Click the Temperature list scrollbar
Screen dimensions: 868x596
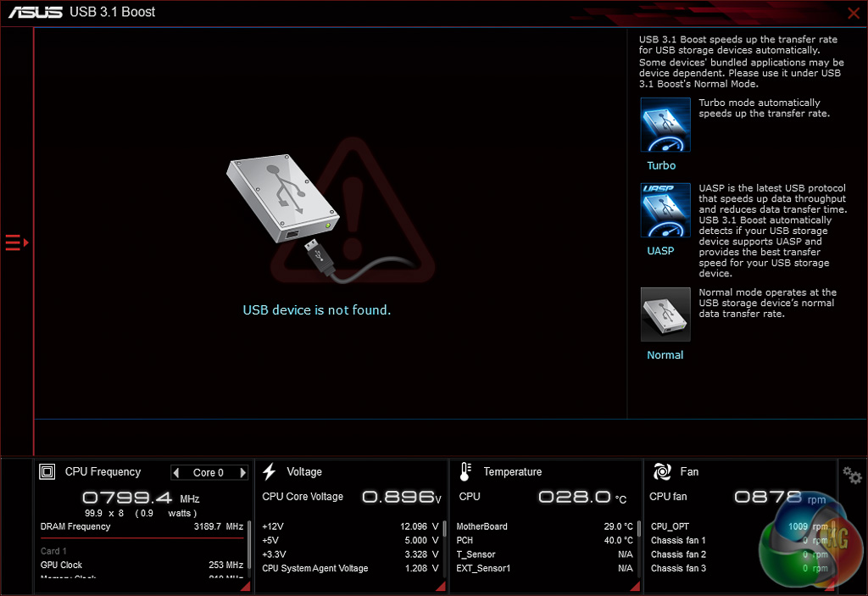click(639, 528)
